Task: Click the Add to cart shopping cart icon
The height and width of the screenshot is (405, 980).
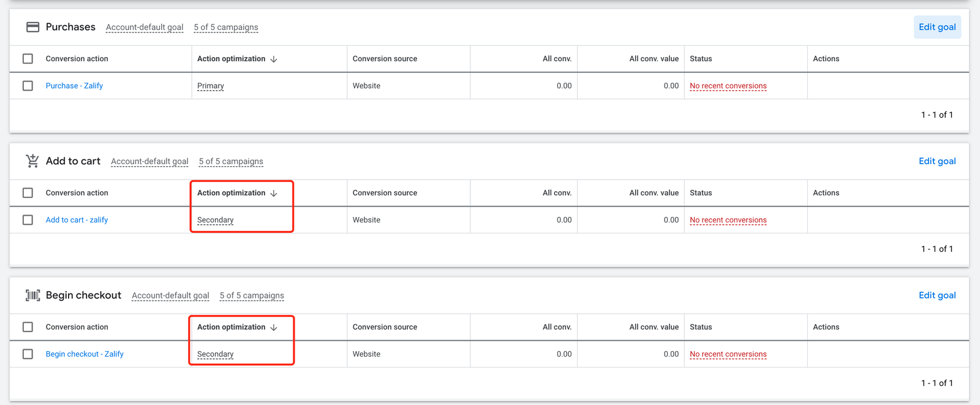Action: tap(32, 161)
